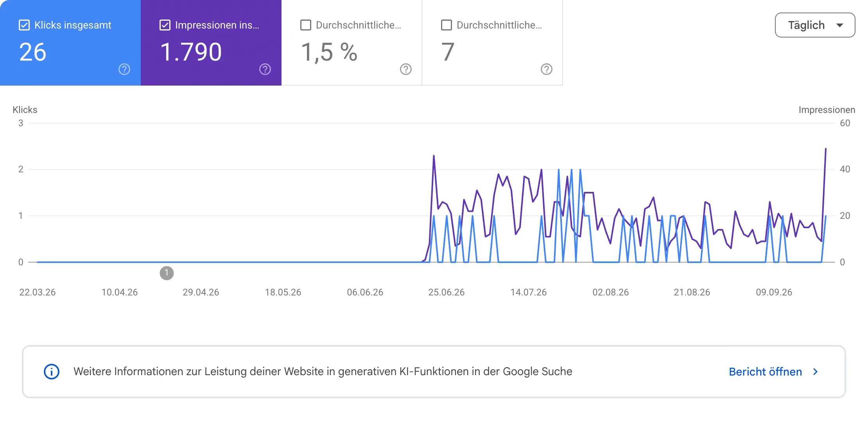The width and height of the screenshot is (868, 424).
Task: Open help icon on Klicks insgesamt card
Action: coord(124,69)
